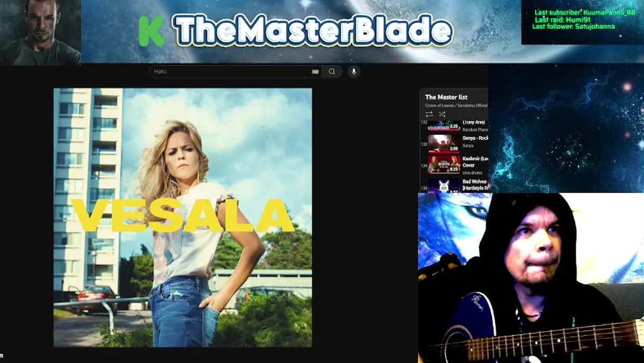
Task: Click the magnifier search button
Action: (332, 72)
